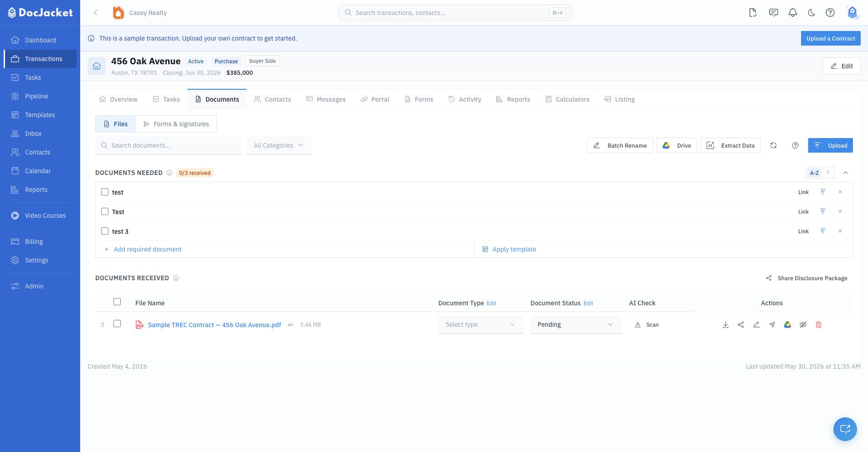Image resolution: width=868 pixels, height=452 pixels.
Task: Switch to the Tasks tab in transaction
Action: click(x=166, y=99)
